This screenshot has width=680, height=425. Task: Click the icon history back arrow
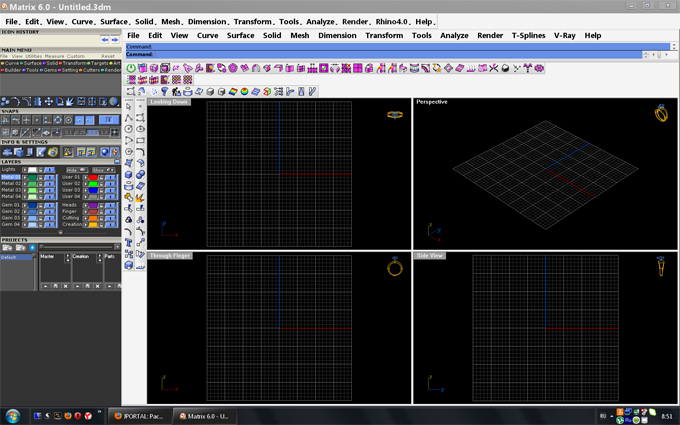click(x=105, y=39)
